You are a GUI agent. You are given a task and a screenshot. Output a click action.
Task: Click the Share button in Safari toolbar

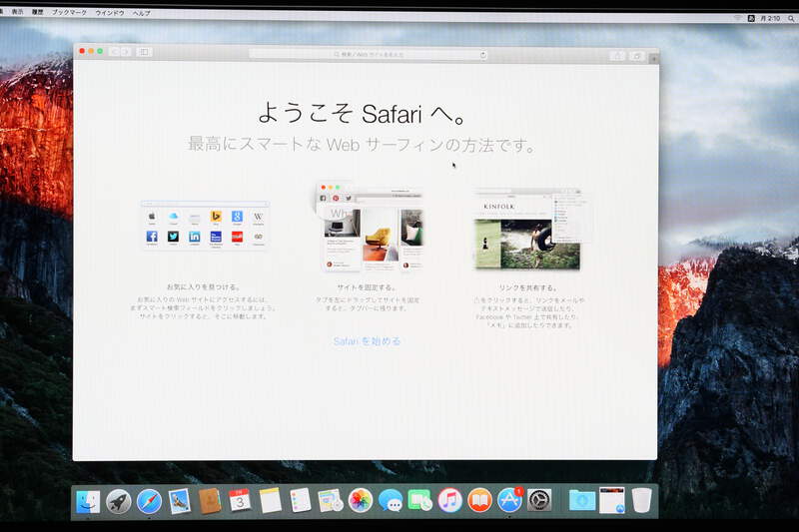(x=617, y=56)
